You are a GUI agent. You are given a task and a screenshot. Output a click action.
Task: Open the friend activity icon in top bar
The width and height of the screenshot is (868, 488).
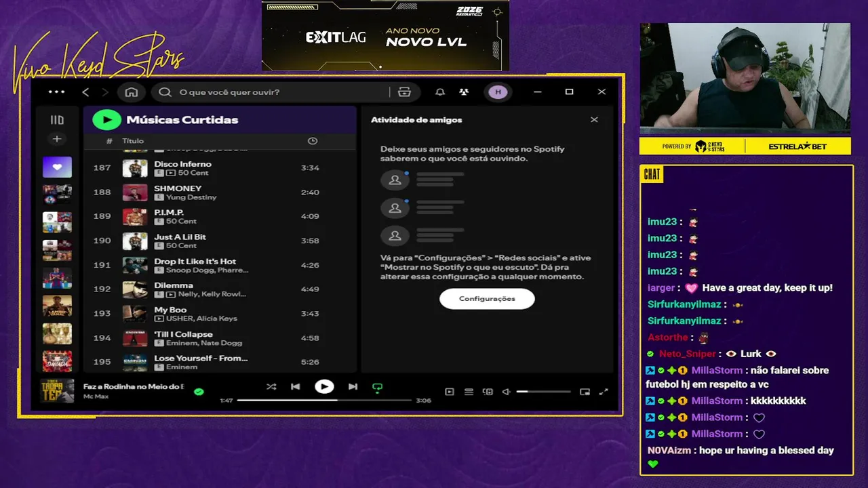464,92
